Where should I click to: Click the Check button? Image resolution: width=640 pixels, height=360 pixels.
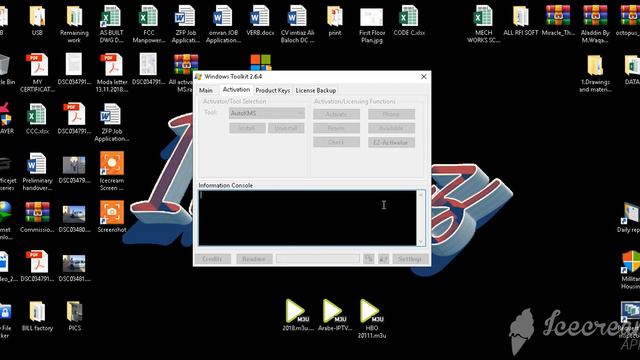336,142
